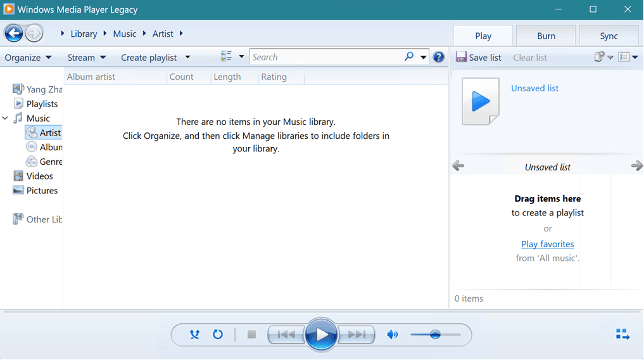644x360 pixels.
Task: Sort by Album artist column header
Action: click(x=115, y=77)
